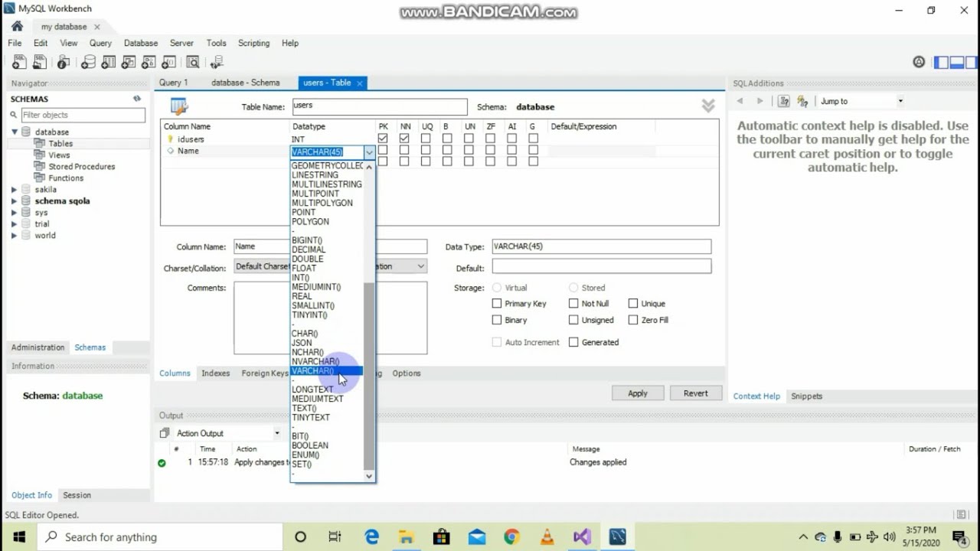Click the datatype list scroll-down arrow
The height and width of the screenshot is (551, 980).
point(369,476)
